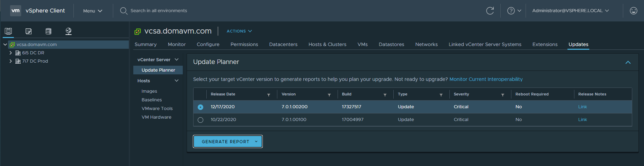Click the Release Notes column header

pos(592,94)
